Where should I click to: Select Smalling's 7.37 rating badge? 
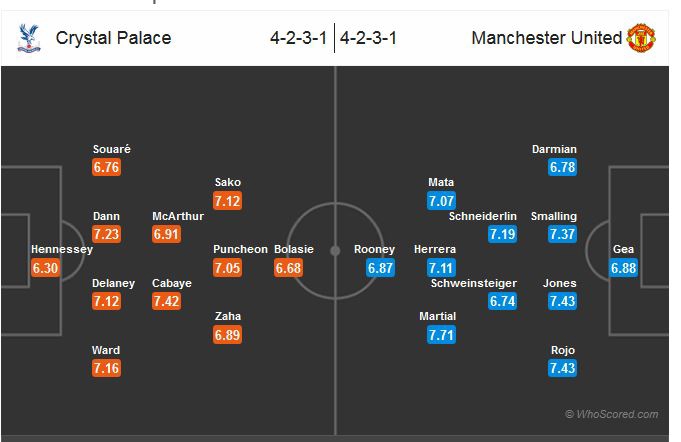coord(563,234)
